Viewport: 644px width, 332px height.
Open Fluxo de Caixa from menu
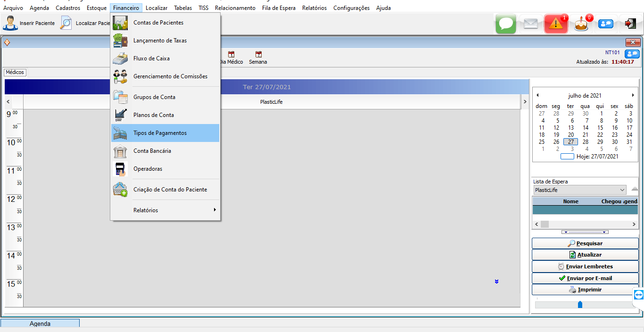(x=151, y=58)
